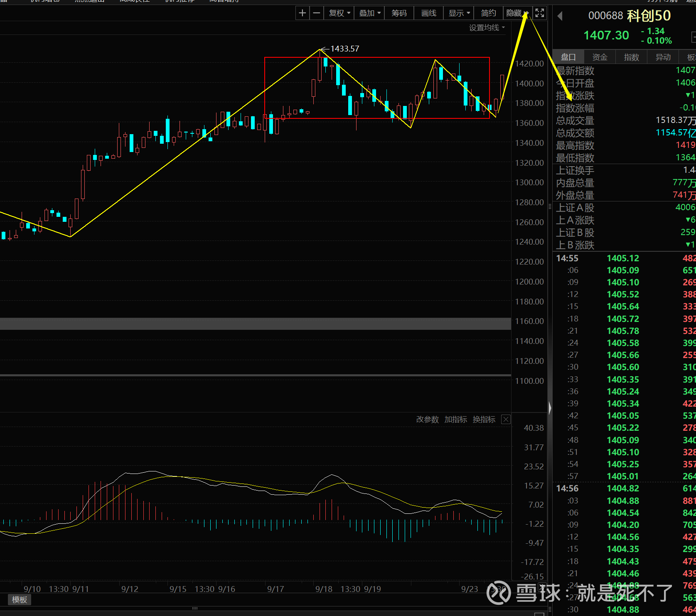This screenshot has height=616, width=696.
Task: Click 改参数 to edit indicator parameters
Action: 428,420
